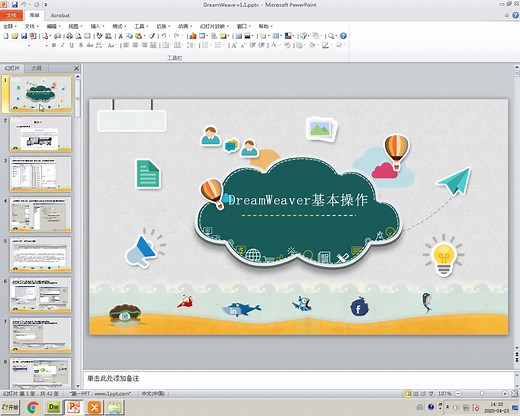This screenshot has width=520, height=416.
Task: Insert a chart using bar chart icon
Action: [192, 36]
